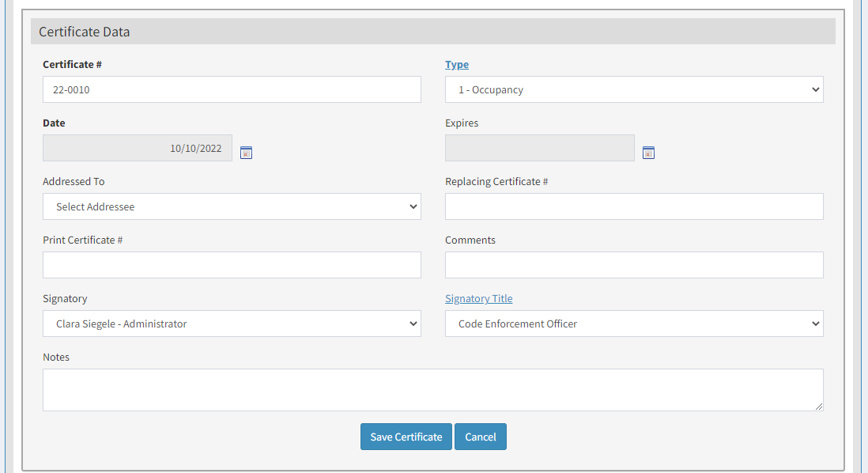Click into the Print Certificate # field

tap(232, 265)
